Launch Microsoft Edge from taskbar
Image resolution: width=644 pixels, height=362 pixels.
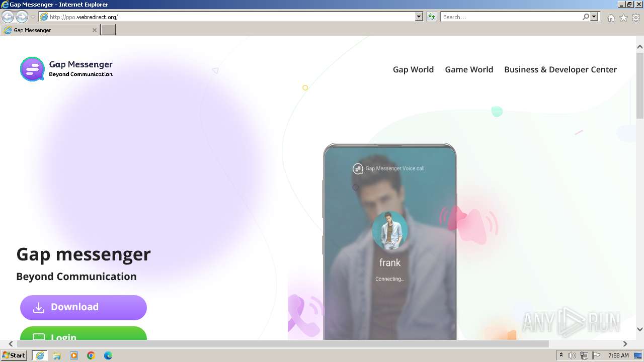tap(108, 355)
